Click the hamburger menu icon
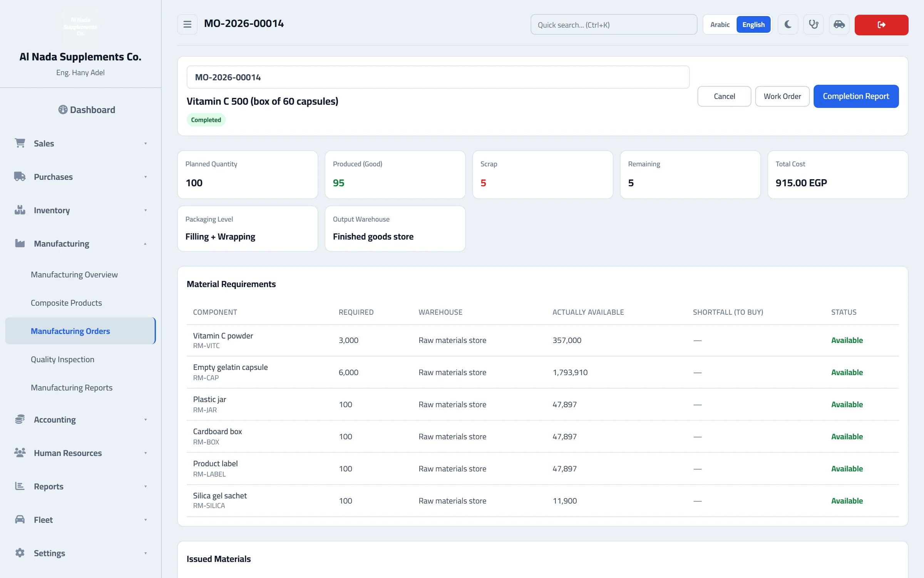The image size is (924, 578). click(x=187, y=25)
